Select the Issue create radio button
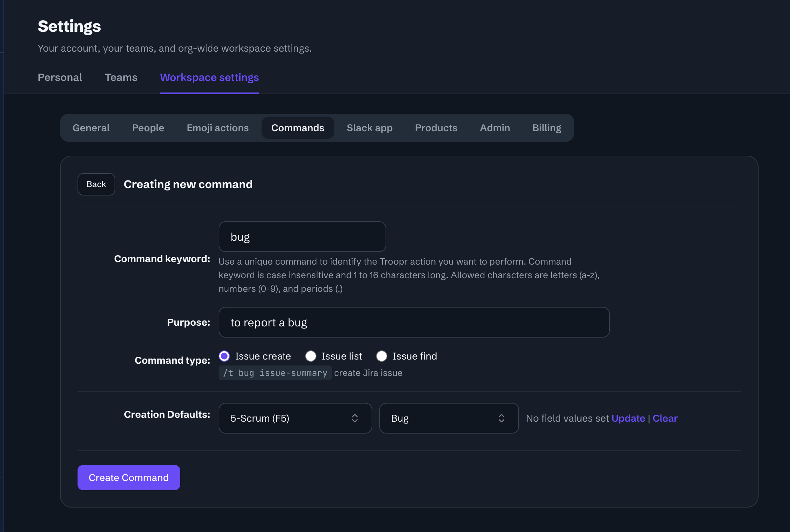 [224, 356]
